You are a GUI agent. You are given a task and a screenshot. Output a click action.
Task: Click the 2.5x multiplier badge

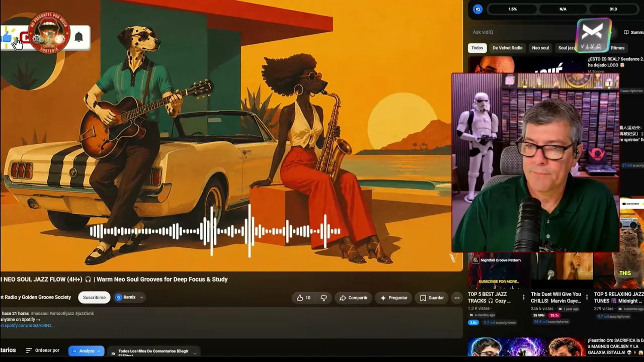click(473, 322)
